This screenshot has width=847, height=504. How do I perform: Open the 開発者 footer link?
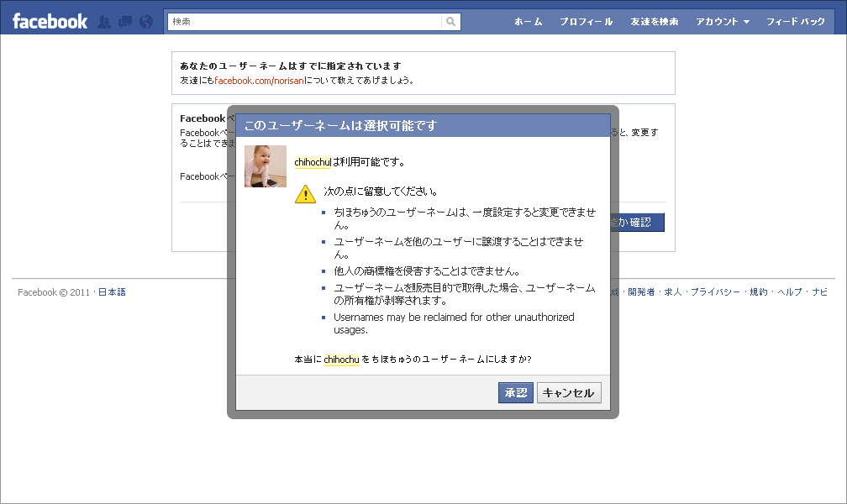[x=641, y=292]
